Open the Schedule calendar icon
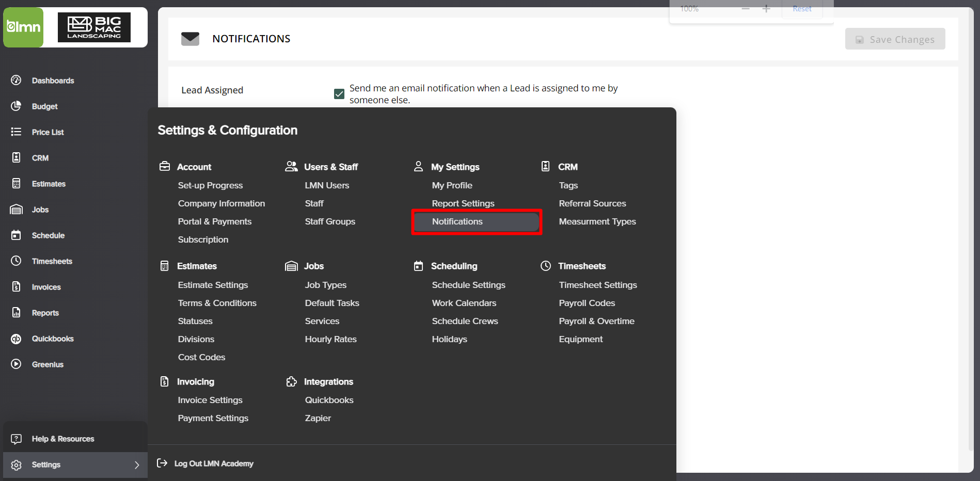Image resolution: width=980 pixels, height=481 pixels. pos(17,235)
